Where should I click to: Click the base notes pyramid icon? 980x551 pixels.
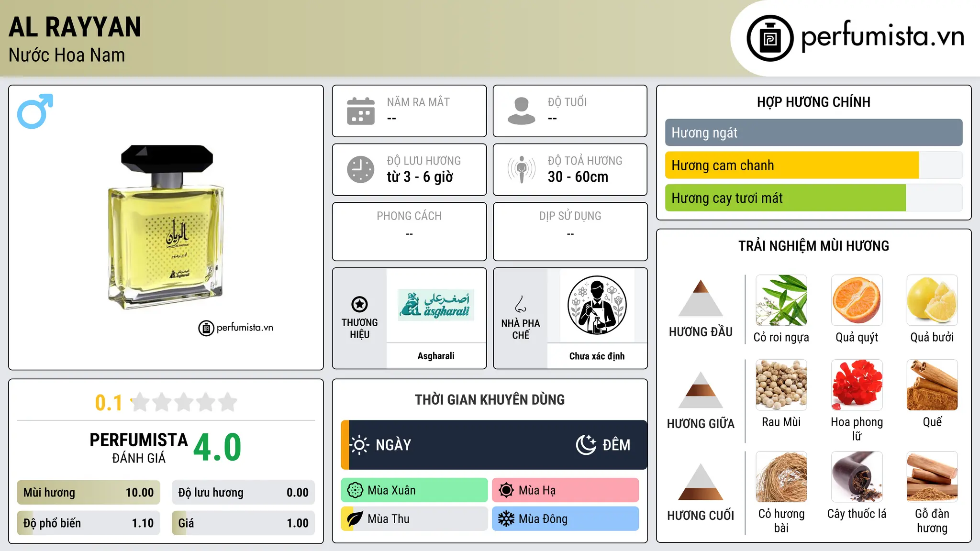click(701, 482)
